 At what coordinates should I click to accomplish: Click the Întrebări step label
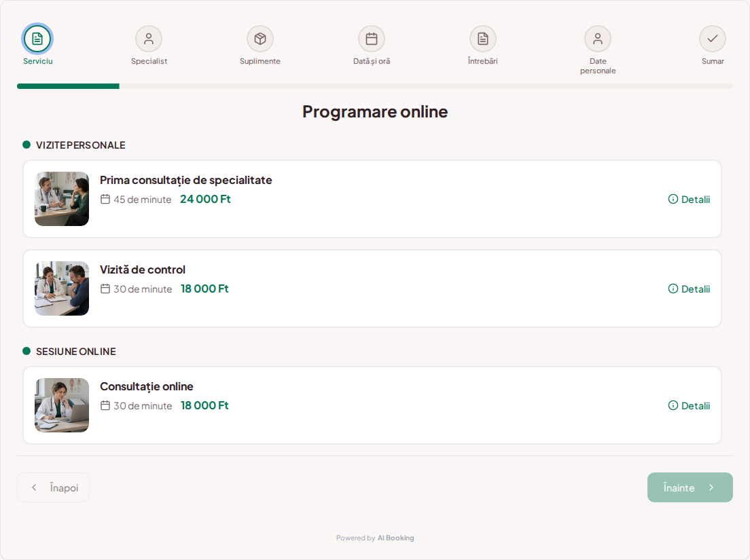482,61
